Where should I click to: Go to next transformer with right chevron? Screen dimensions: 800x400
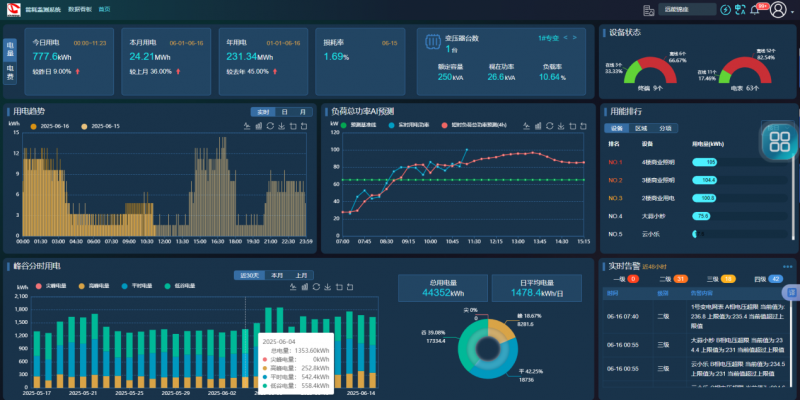[x=575, y=38]
